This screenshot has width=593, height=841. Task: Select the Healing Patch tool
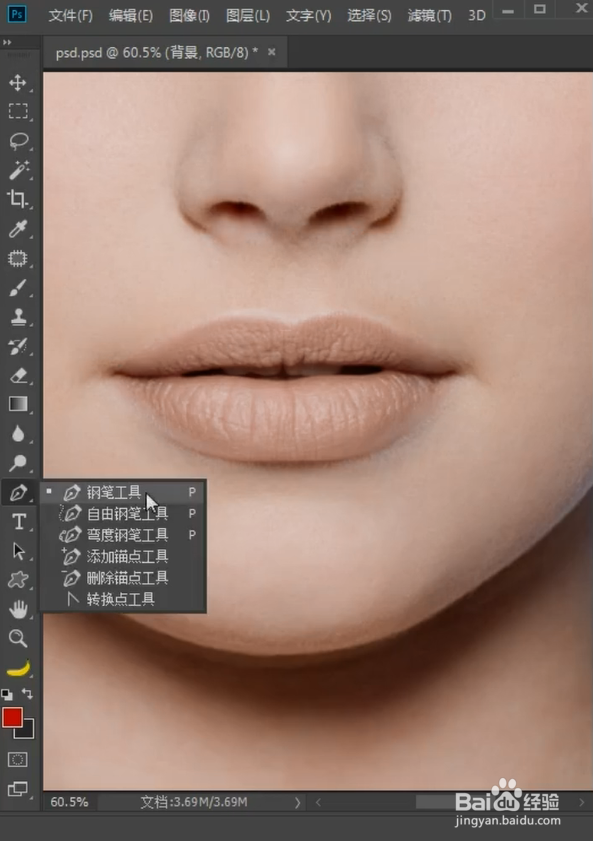coord(18,259)
